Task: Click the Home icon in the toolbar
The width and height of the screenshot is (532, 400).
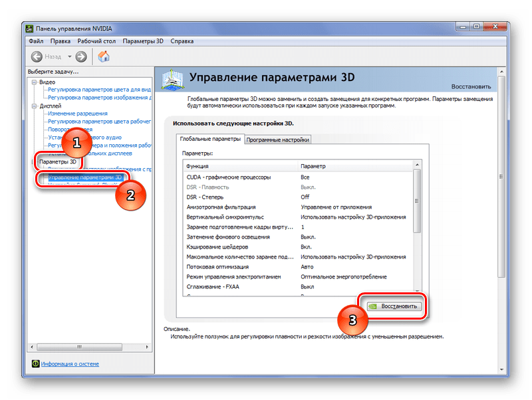Action: tap(104, 56)
